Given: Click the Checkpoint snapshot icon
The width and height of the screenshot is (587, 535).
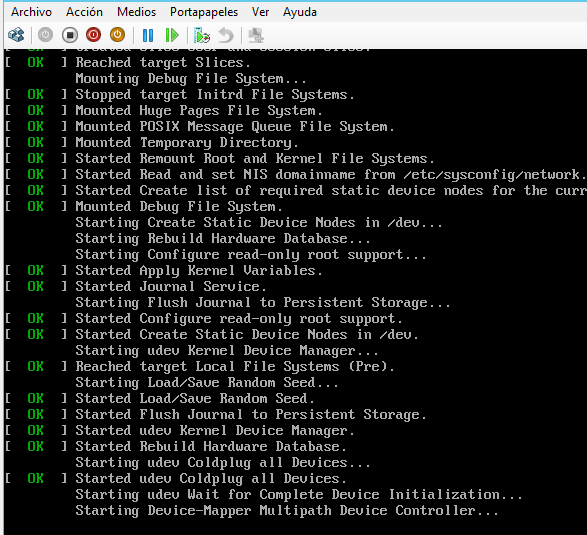Looking at the screenshot, I should point(202,35).
